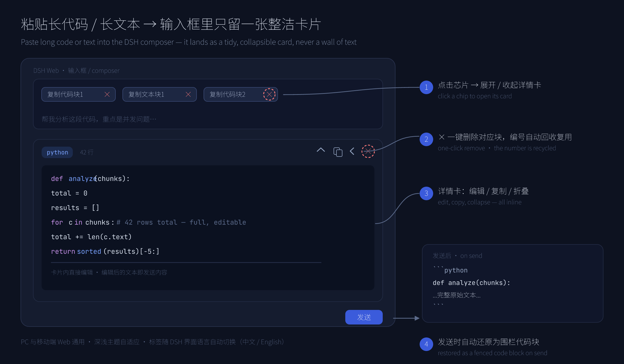The height and width of the screenshot is (364, 624).
Task: Remove the 复制代码块2 chip with its X
Action: click(269, 94)
